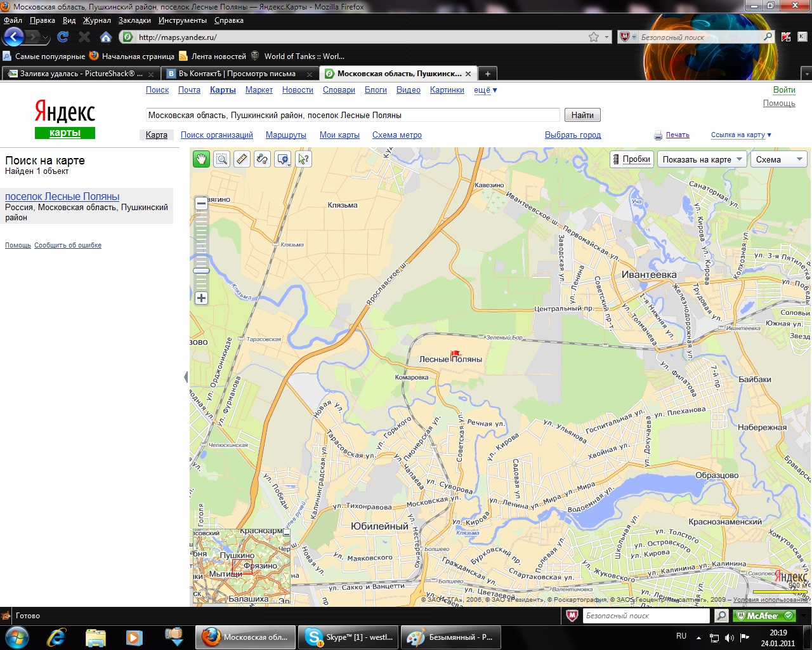The width and height of the screenshot is (812, 650).
Task: Open the Закладки menu
Action: click(x=134, y=20)
